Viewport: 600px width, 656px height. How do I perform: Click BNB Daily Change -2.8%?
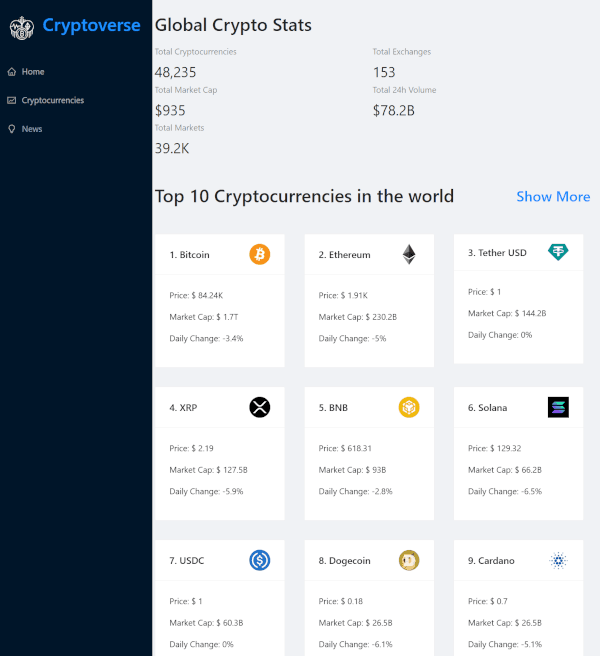tap(356, 492)
